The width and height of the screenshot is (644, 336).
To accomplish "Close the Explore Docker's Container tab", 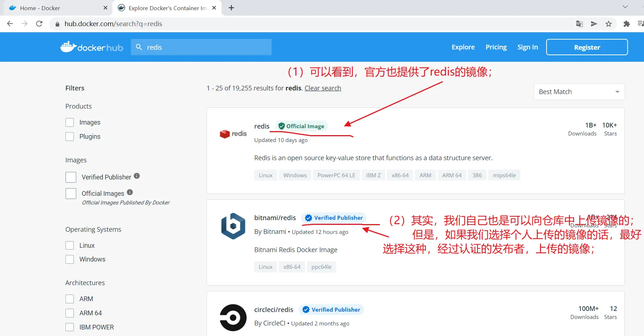I will (214, 8).
